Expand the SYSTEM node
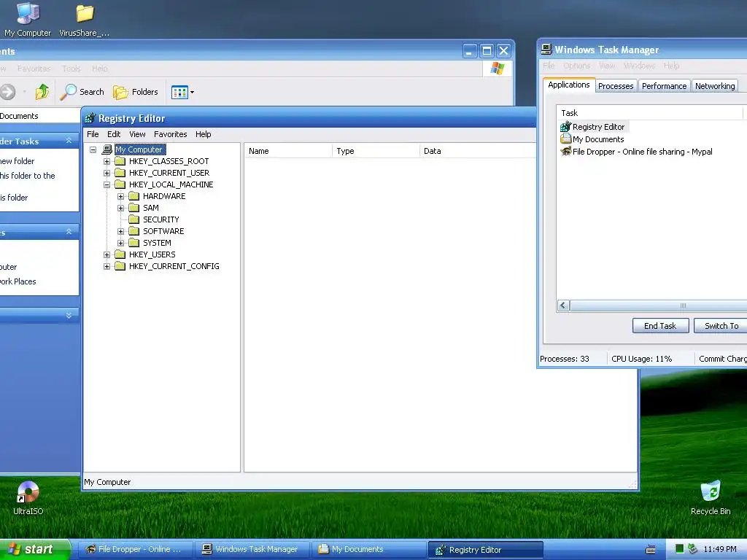 coord(121,243)
